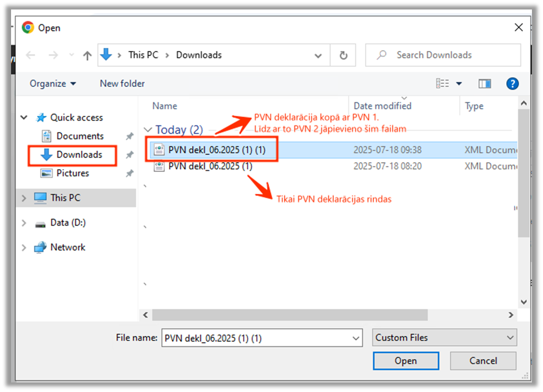The image size is (543, 392).
Task: Toggle the preview pane icon
Action: point(485,84)
